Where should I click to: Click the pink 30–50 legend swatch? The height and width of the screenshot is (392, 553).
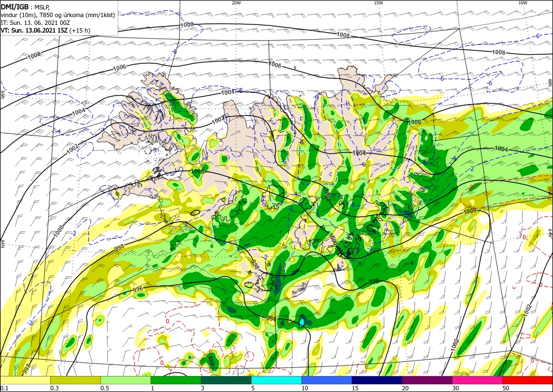(478, 380)
